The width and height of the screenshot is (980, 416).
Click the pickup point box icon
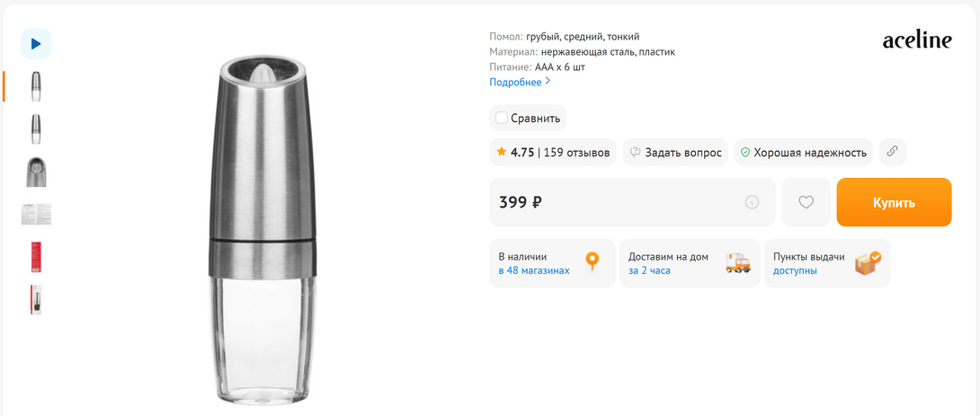(x=868, y=263)
